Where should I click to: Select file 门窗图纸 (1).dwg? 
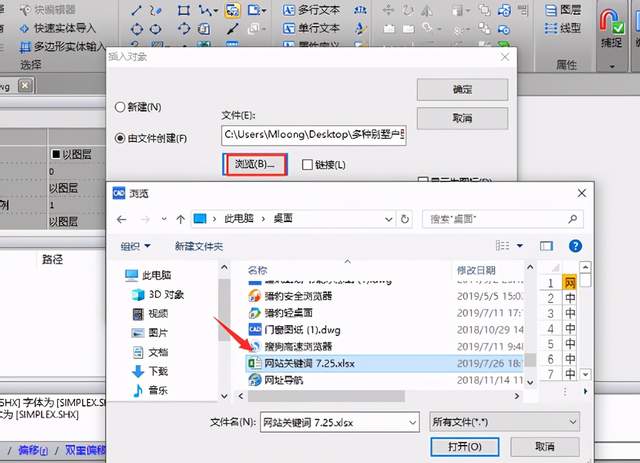pos(384,329)
